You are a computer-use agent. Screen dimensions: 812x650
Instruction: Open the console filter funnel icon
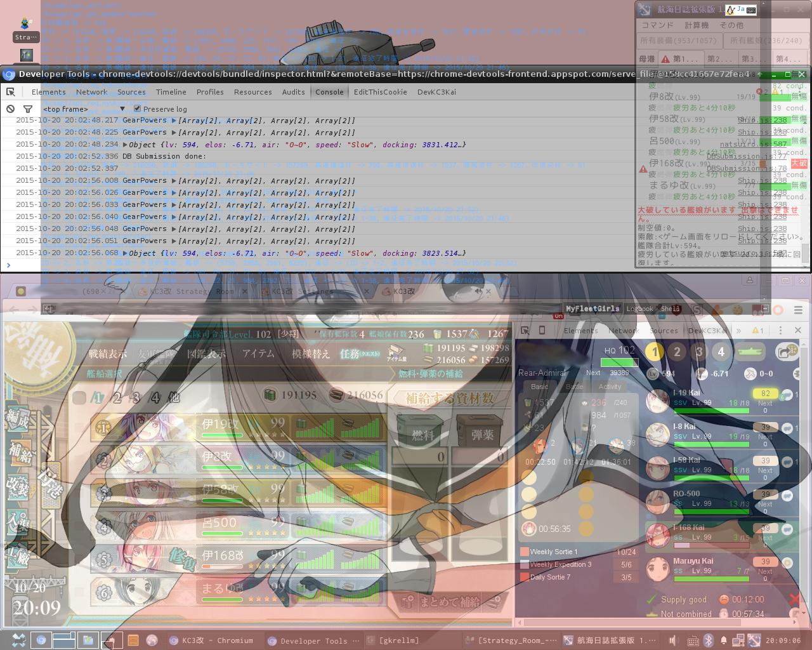click(x=27, y=109)
